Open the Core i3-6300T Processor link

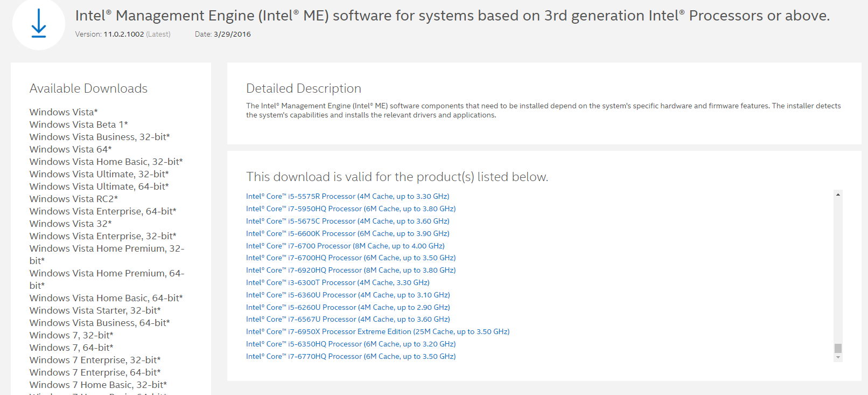[x=338, y=283]
